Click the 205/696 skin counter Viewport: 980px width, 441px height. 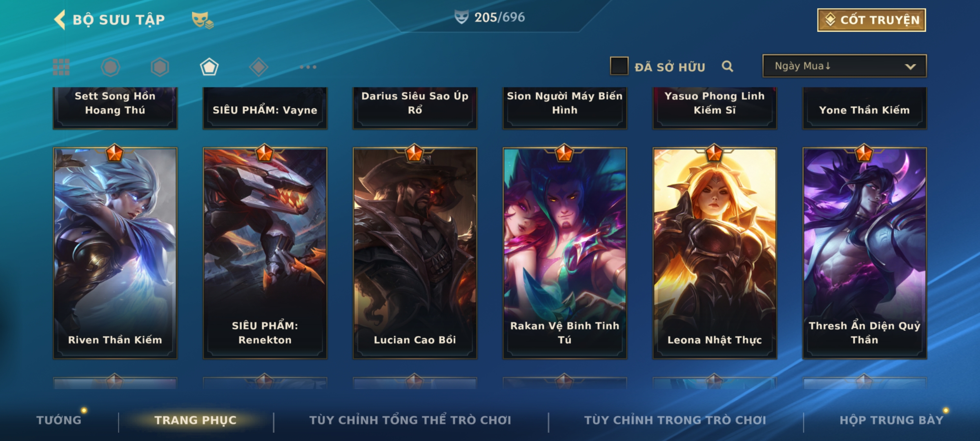pyautogui.click(x=490, y=17)
